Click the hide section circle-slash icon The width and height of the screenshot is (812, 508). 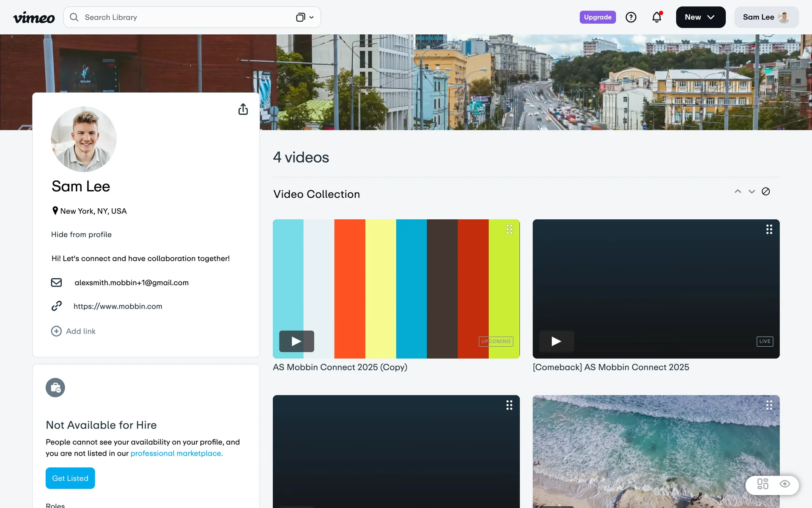765,192
